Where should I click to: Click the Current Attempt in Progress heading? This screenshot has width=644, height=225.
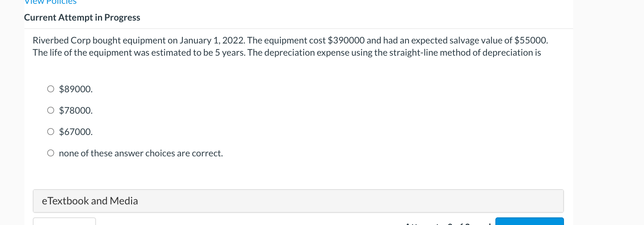coord(82,17)
